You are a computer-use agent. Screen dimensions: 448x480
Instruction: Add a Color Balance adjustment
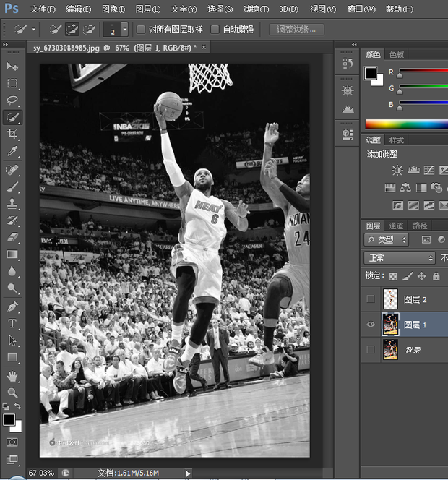click(405, 188)
